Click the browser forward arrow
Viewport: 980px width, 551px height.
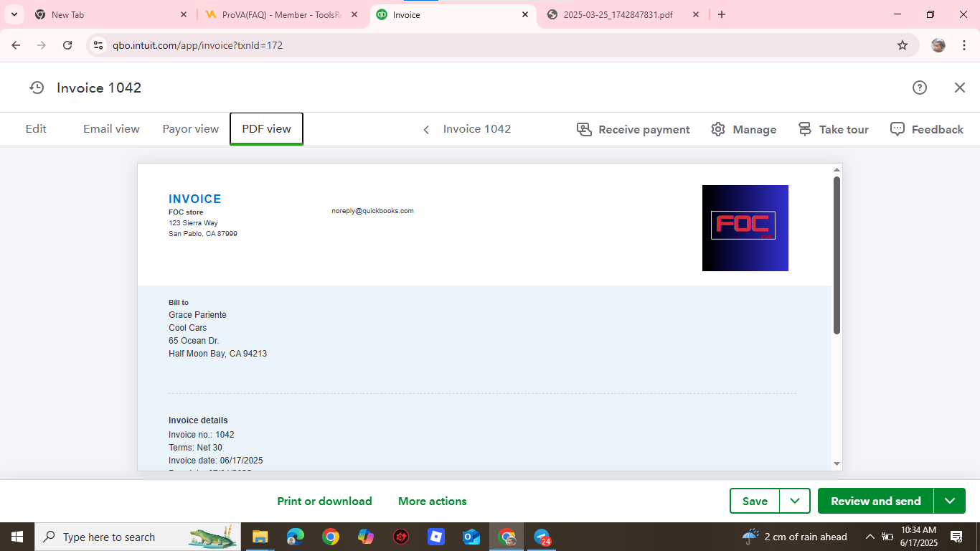tap(42, 45)
